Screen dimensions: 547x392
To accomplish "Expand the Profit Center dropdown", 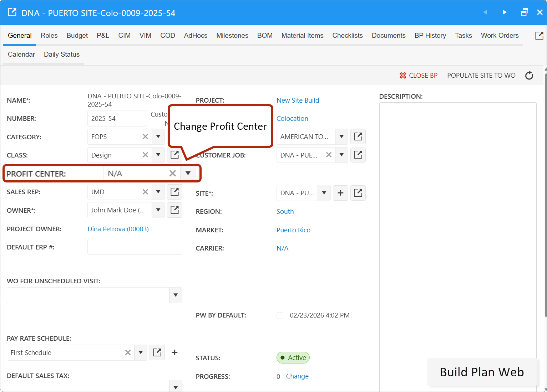I will 188,174.
